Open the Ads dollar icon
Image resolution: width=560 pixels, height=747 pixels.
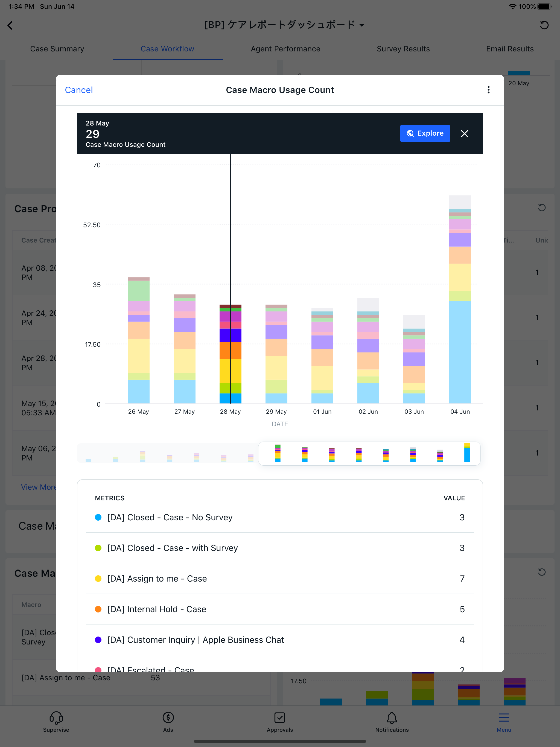168,718
